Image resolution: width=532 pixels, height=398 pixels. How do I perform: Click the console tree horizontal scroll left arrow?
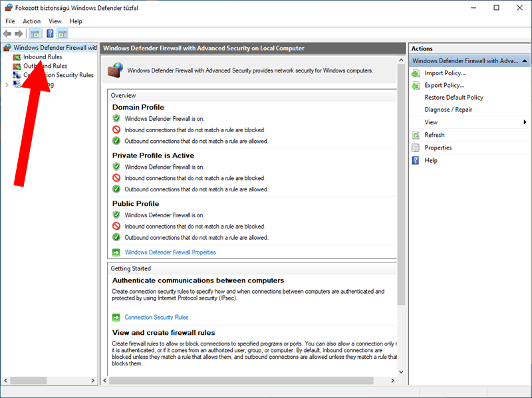[5, 380]
